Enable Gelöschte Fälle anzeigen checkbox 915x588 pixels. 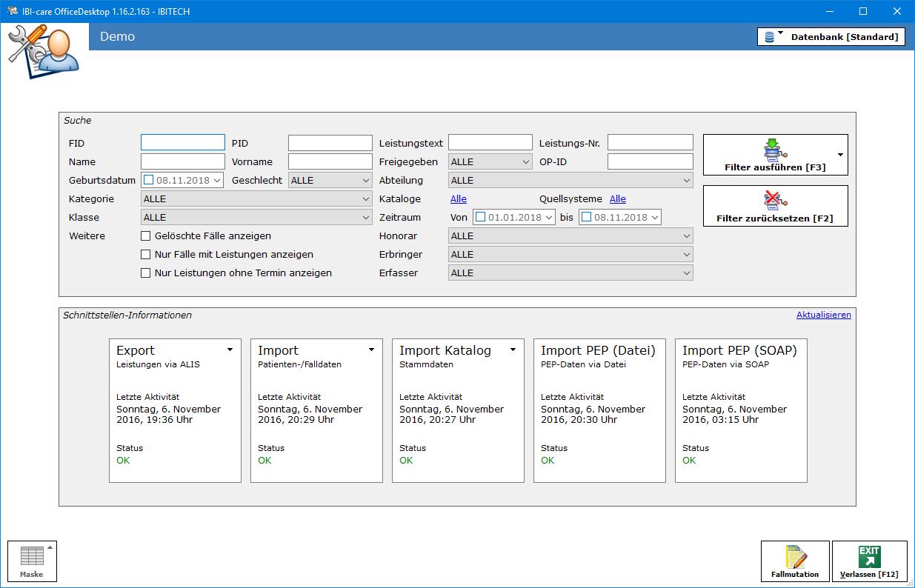click(x=146, y=236)
